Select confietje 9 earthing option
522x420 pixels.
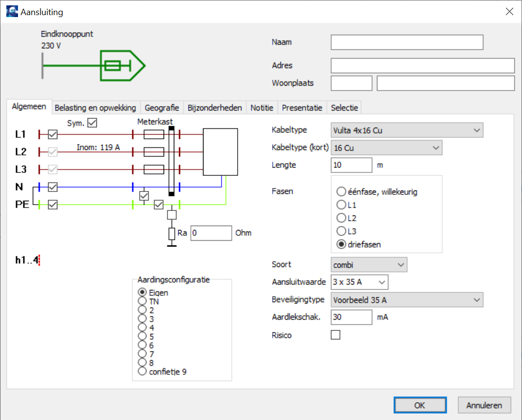pyautogui.click(x=142, y=371)
